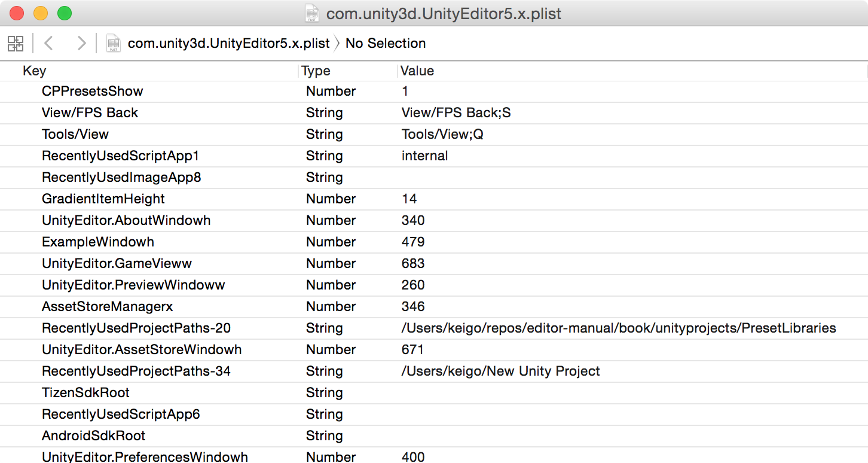Select the AndroidSdkRoot key
Viewport: 868px width, 463px height.
(x=94, y=435)
